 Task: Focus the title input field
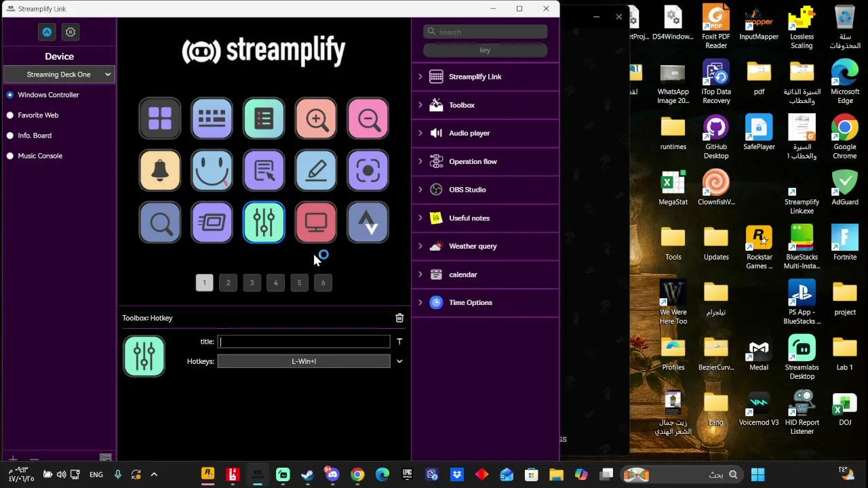point(304,342)
